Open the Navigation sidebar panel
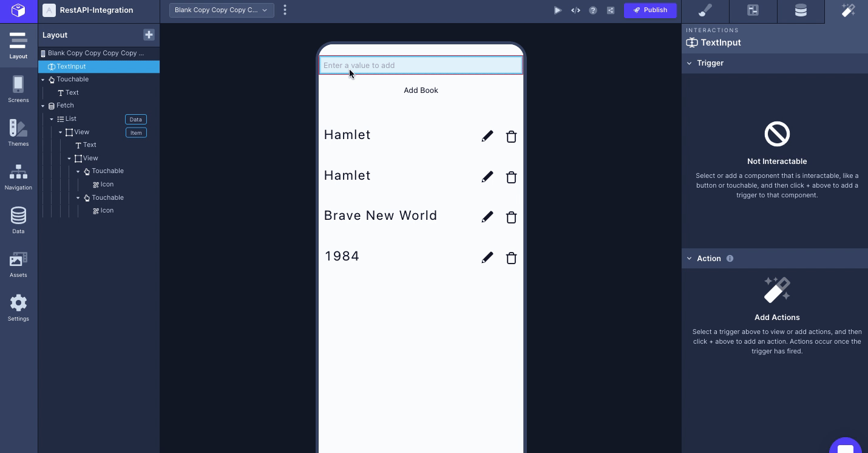Image resolution: width=868 pixels, height=453 pixels. (x=18, y=177)
